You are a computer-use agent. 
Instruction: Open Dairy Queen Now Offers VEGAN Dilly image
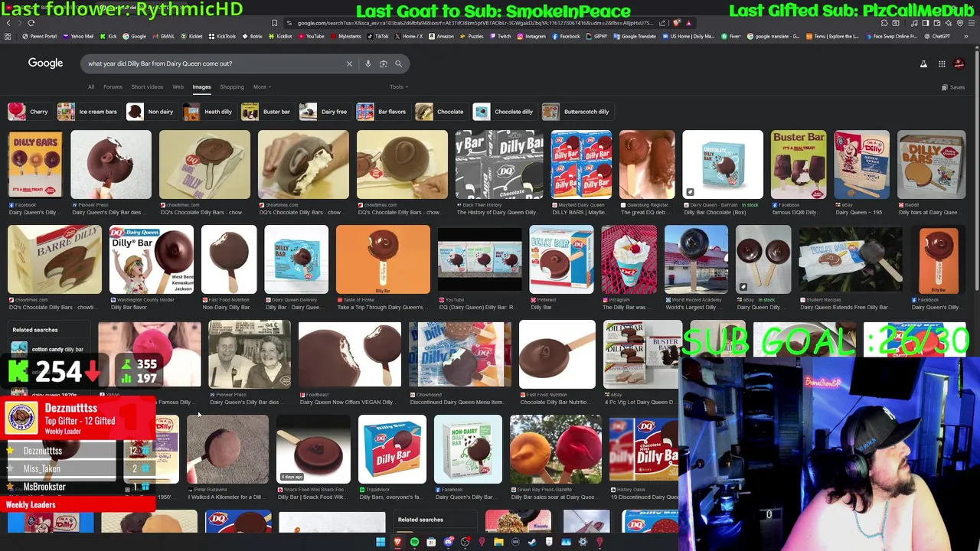point(349,355)
